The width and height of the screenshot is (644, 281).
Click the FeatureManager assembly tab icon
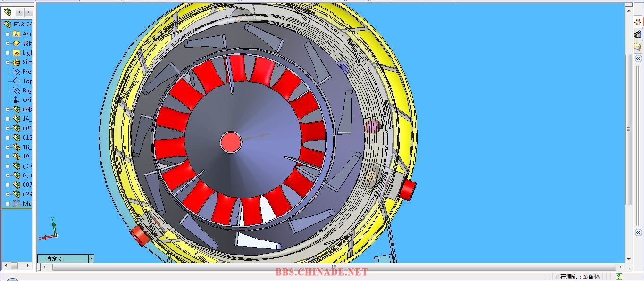tap(8, 12)
